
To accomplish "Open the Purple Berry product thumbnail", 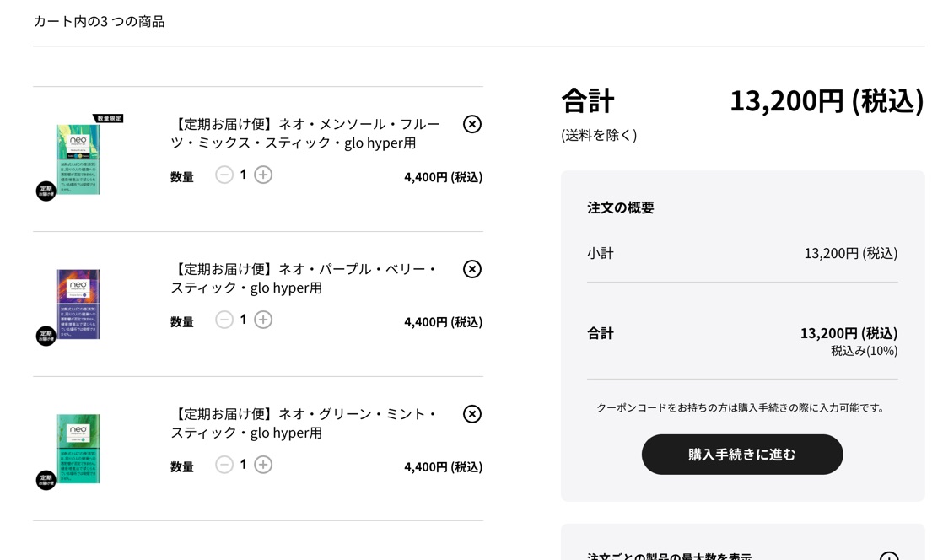I will 78,304.
